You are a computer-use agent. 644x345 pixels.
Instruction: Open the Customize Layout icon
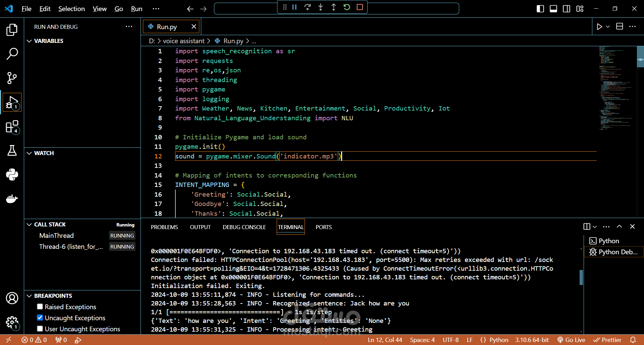pos(580,9)
